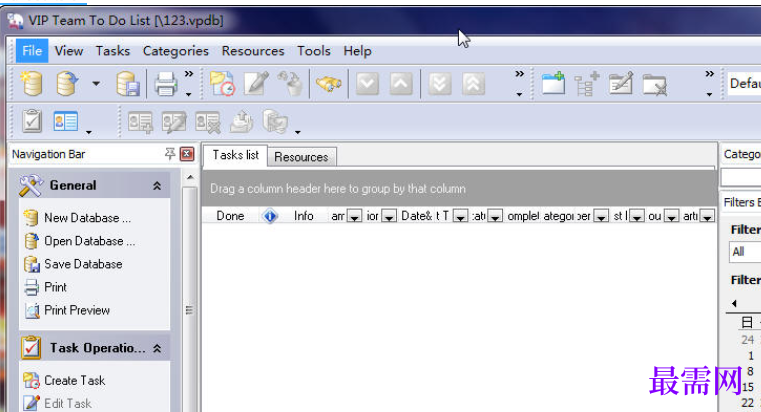
Task: Click the move to bottom double-arrow icon
Action: [x=440, y=84]
